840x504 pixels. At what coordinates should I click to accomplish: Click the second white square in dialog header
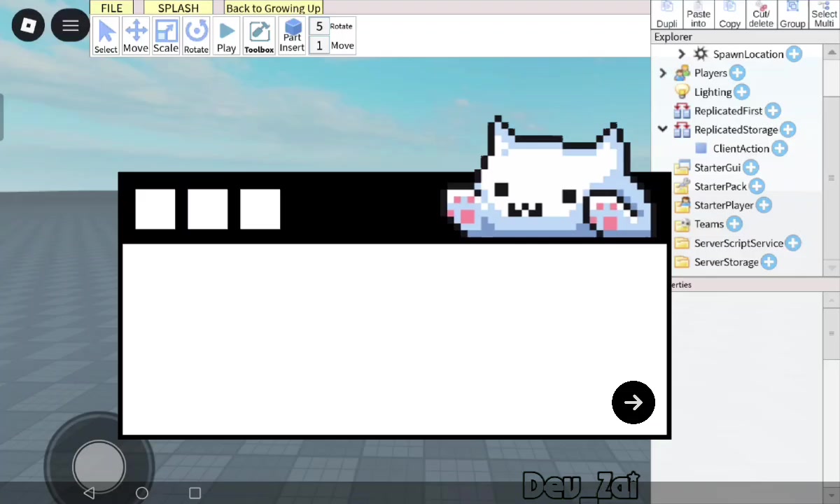pos(208,209)
